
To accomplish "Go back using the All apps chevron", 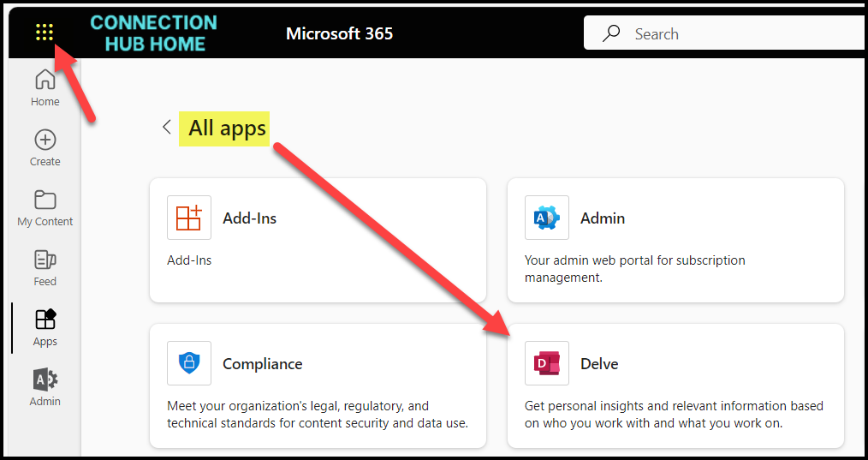I will [167, 128].
